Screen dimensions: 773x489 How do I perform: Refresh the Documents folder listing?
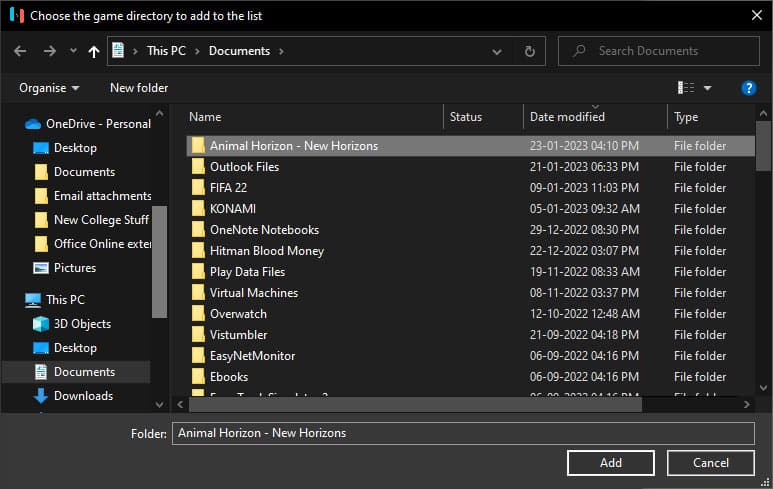click(x=529, y=51)
